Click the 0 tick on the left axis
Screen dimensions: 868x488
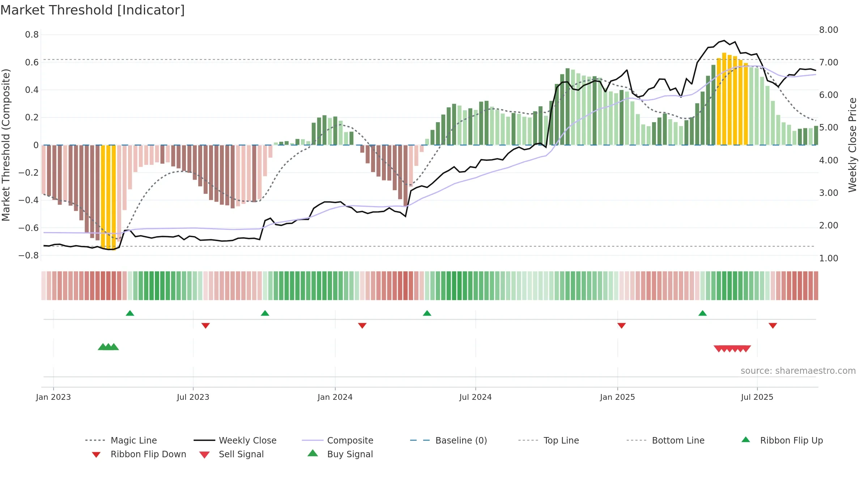pos(36,145)
